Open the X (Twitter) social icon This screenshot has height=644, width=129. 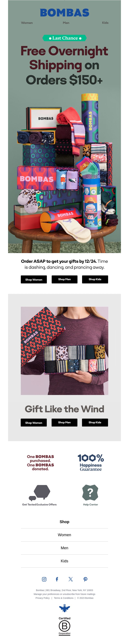(x=71, y=579)
